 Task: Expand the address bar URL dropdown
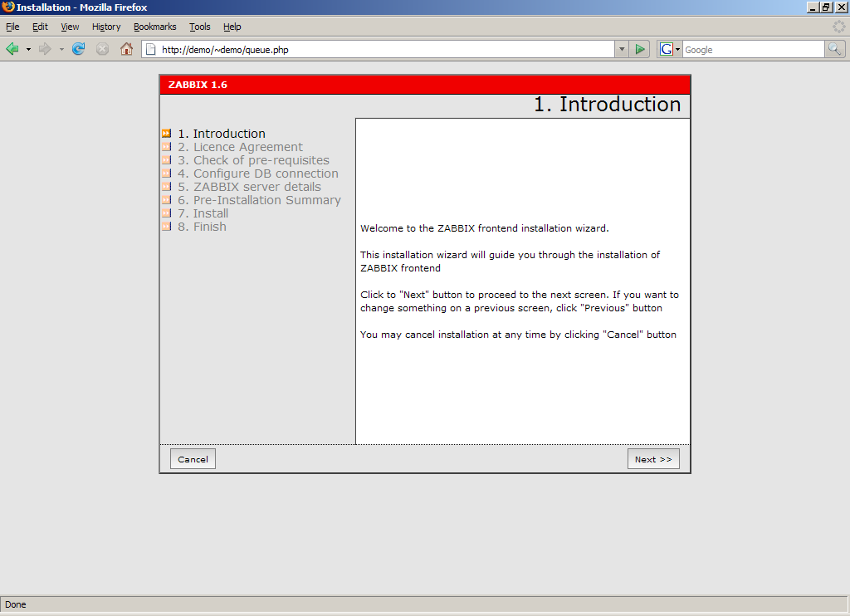pyautogui.click(x=622, y=49)
